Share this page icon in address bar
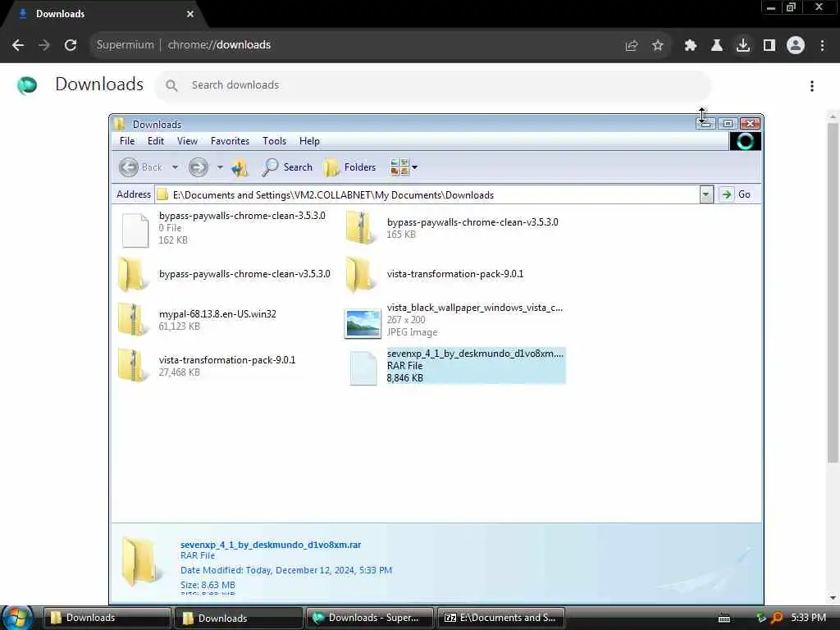This screenshot has height=630, width=840. (632, 46)
